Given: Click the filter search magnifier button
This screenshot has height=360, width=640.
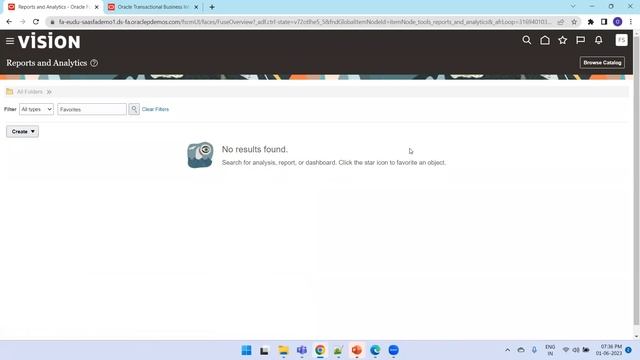Looking at the screenshot, I should pyautogui.click(x=134, y=109).
